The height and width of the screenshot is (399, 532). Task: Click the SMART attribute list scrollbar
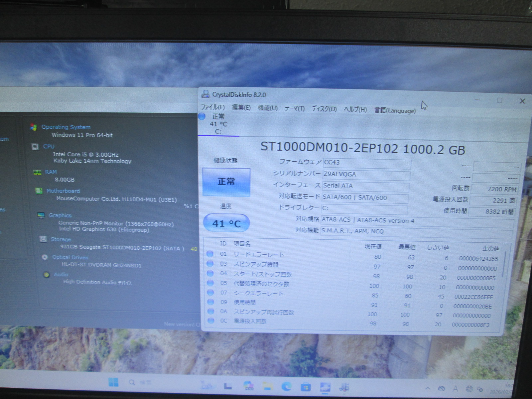click(x=504, y=266)
